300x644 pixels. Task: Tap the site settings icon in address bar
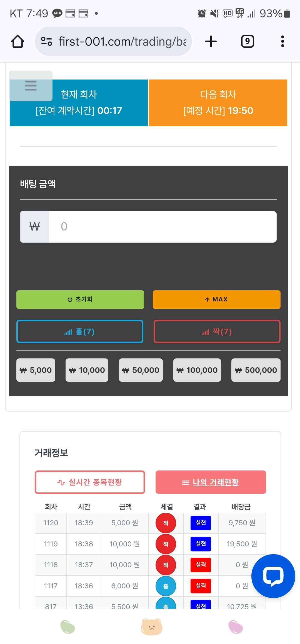pyautogui.click(x=46, y=41)
